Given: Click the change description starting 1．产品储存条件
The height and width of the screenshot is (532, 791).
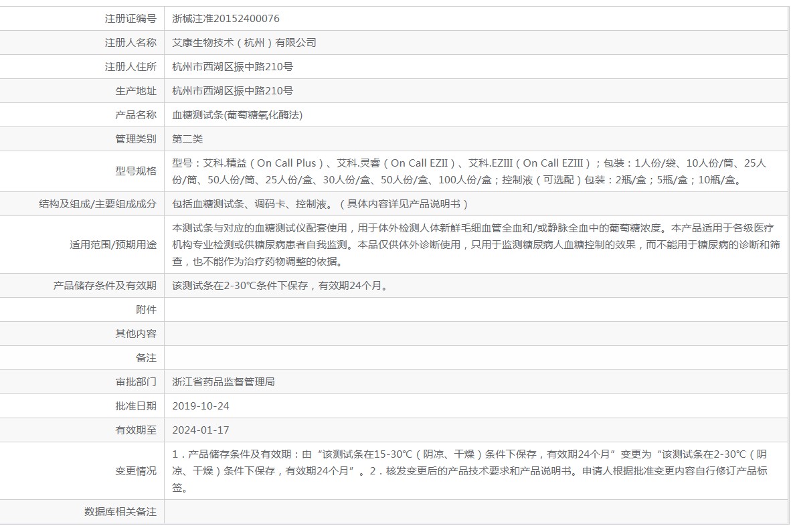Looking at the screenshot, I should coord(470,471).
